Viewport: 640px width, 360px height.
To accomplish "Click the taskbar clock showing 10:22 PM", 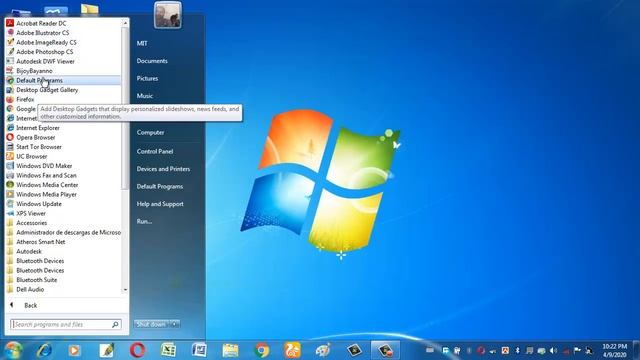I will point(614,350).
